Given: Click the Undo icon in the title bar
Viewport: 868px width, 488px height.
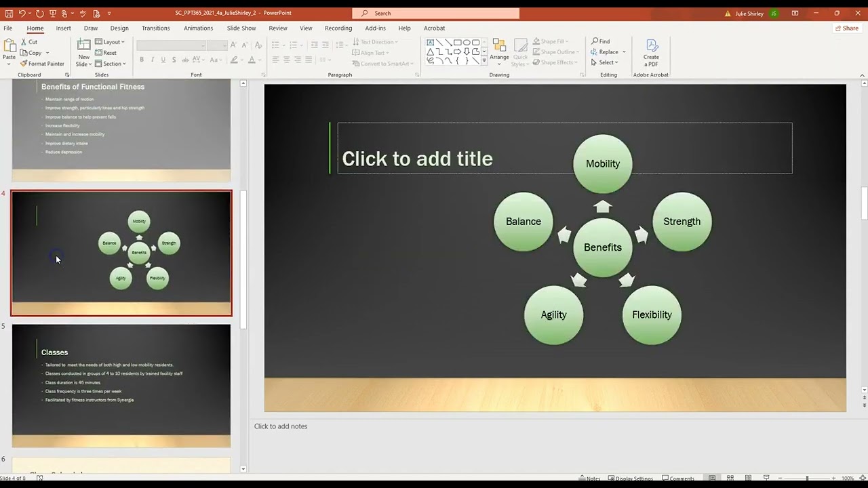Looking at the screenshot, I should click(x=22, y=13).
